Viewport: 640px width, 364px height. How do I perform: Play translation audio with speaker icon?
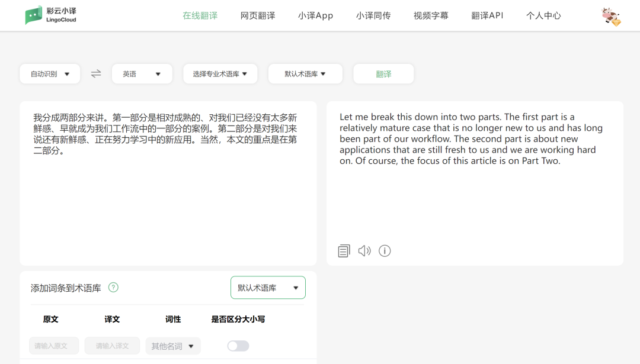click(364, 251)
